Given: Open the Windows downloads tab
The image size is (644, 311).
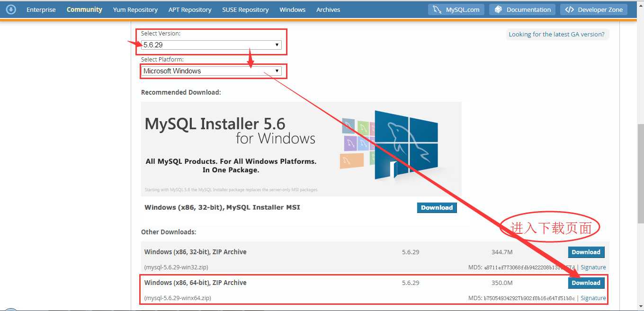Looking at the screenshot, I should (293, 9).
